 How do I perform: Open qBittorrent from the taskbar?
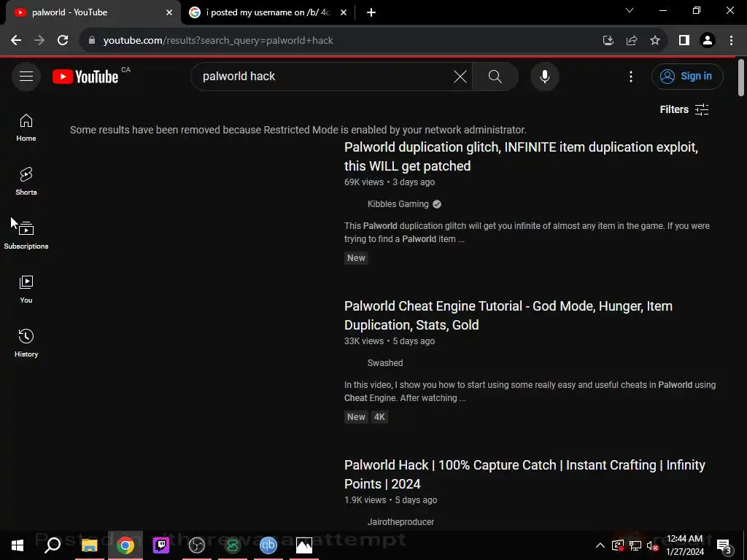[268, 545]
